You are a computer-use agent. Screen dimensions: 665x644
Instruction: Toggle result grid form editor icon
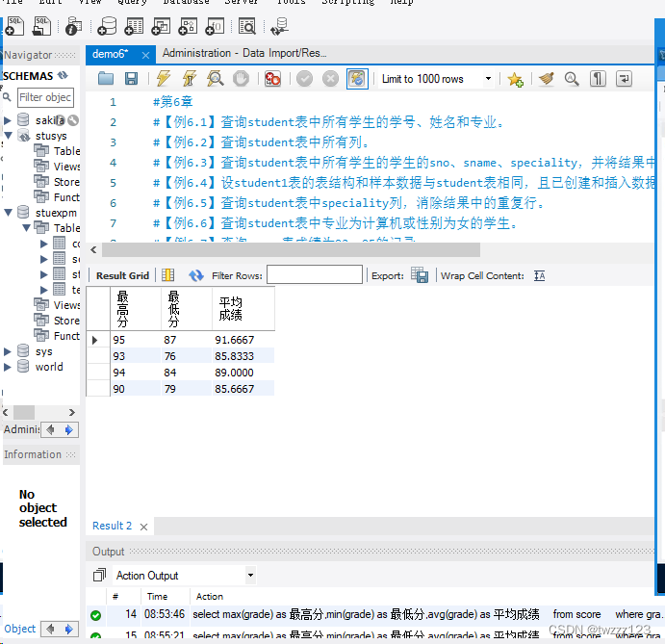168,275
